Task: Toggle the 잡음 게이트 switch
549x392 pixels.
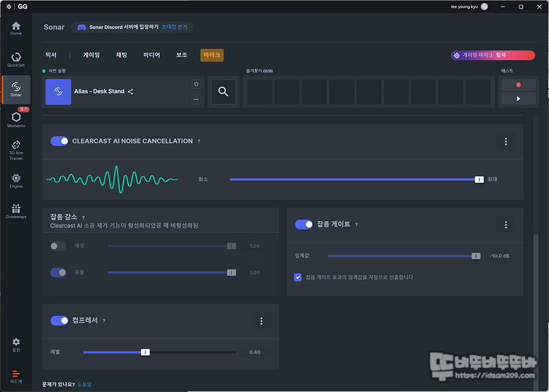Action: click(304, 224)
